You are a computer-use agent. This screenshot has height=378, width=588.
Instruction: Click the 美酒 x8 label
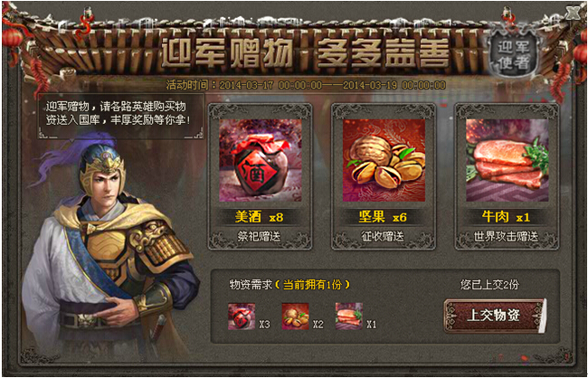pos(259,218)
